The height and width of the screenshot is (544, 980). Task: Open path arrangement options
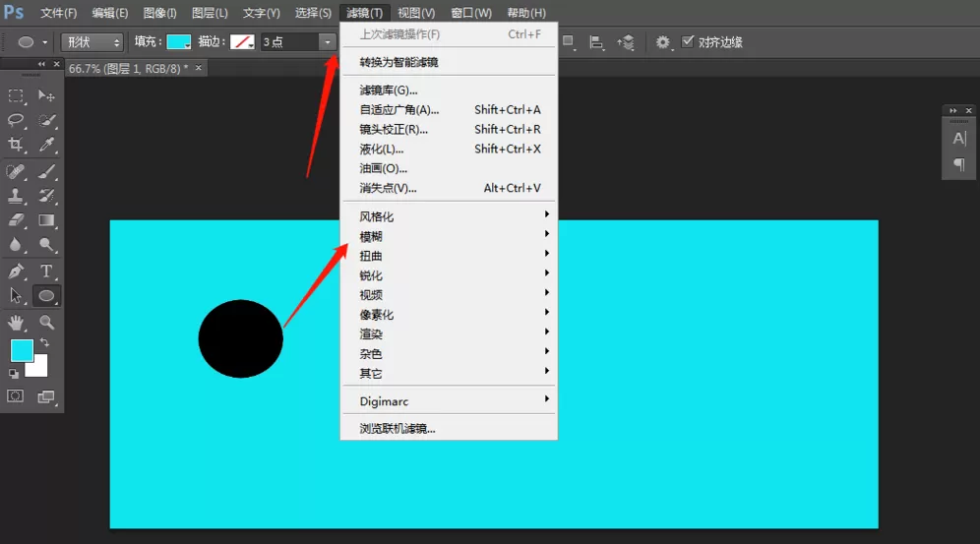point(626,42)
